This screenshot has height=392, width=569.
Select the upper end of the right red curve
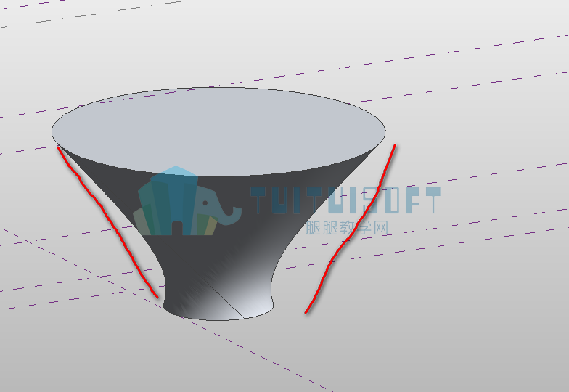click(x=393, y=150)
